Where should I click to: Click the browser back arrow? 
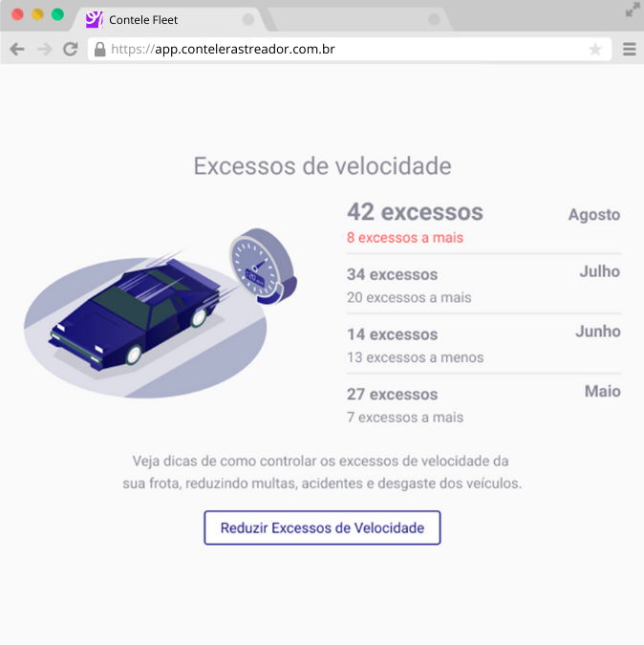tap(17, 50)
